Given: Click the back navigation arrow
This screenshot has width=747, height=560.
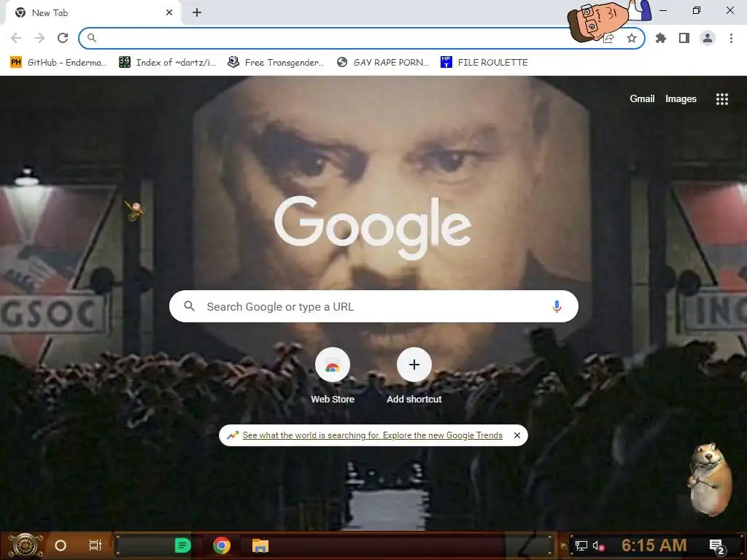Looking at the screenshot, I should pos(16,38).
